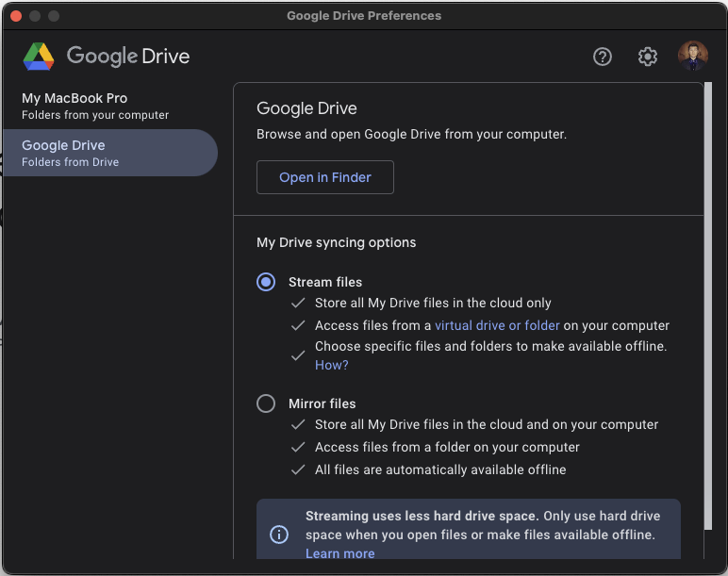This screenshot has height=576, width=728.
Task: Select the Stream files radio button
Action: click(266, 282)
